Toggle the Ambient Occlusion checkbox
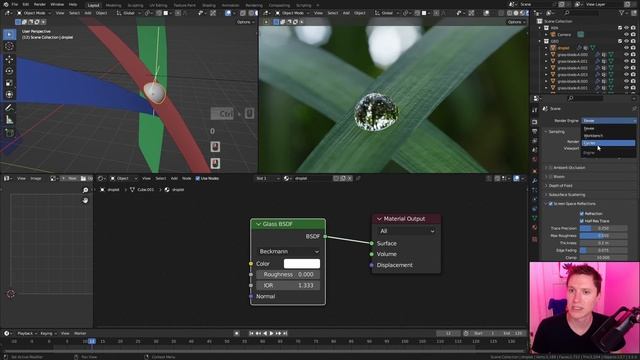 [x=551, y=168]
